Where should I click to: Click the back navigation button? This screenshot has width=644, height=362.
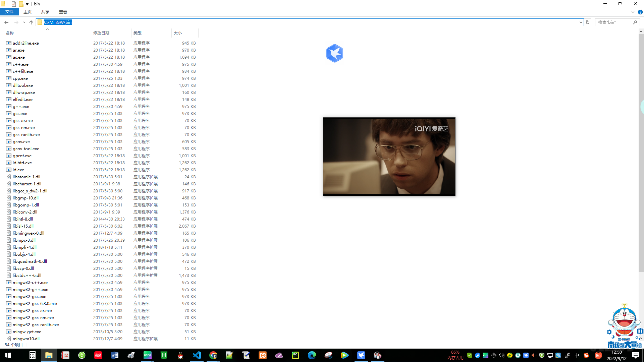(6, 22)
